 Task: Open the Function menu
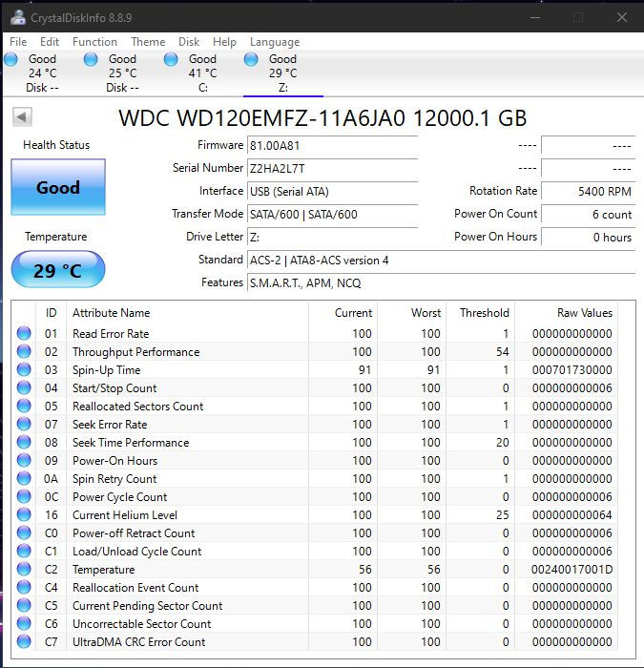(x=94, y=42)
